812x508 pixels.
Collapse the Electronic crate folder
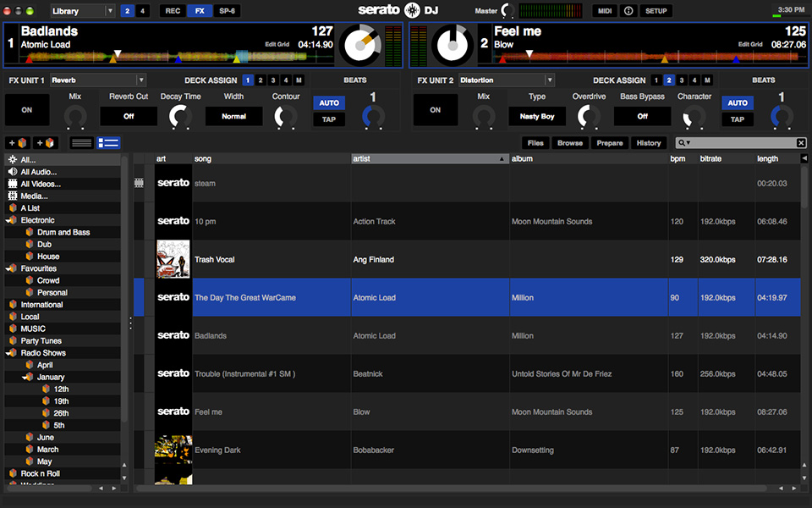(x=9, y=220)
